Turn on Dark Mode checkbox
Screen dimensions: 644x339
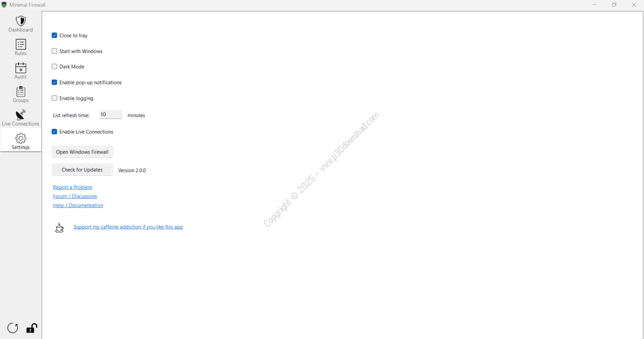[55, 67]
